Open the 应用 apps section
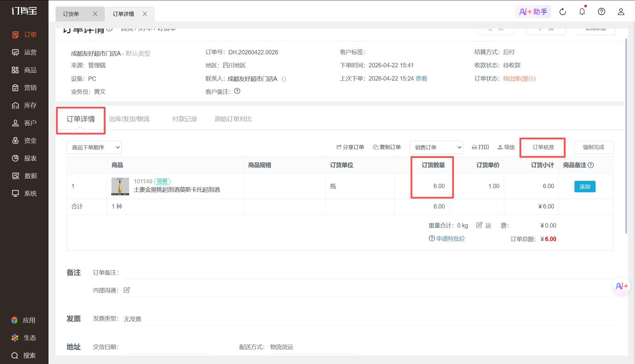This screenshot has height=364, width=635. (24, 320)
